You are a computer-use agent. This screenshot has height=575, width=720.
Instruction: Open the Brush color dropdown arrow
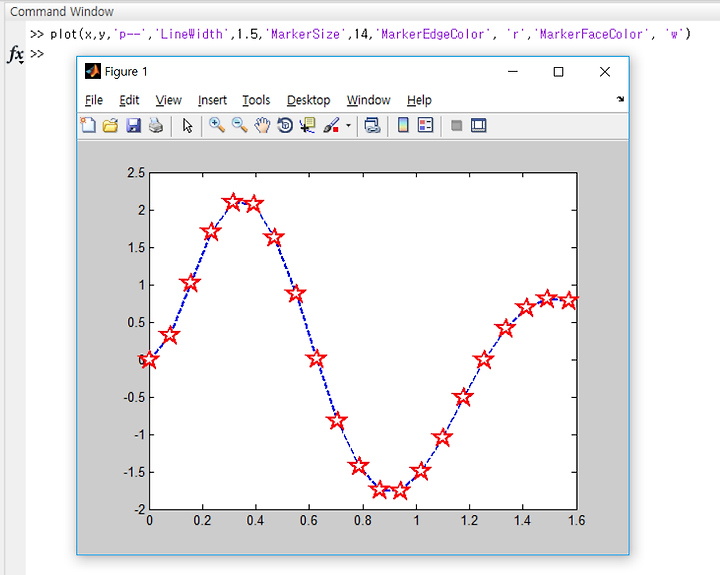(x=349, y=125)
